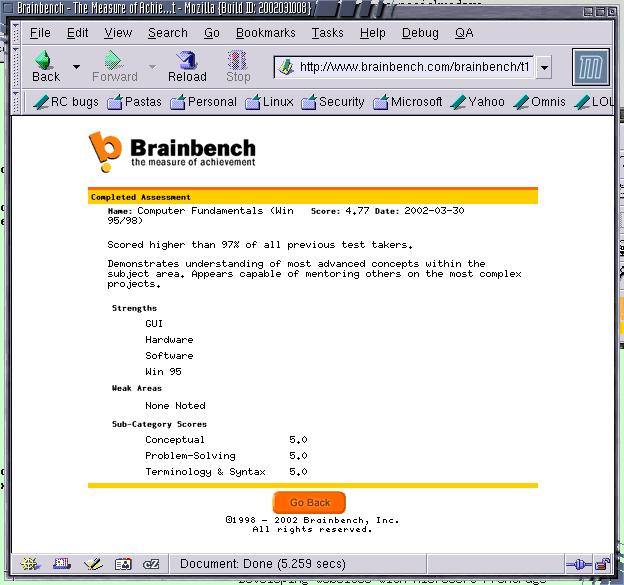The image size is (624, 585).
Task: Open the RC bugs bookmark
Action: [x=66, y=102]
